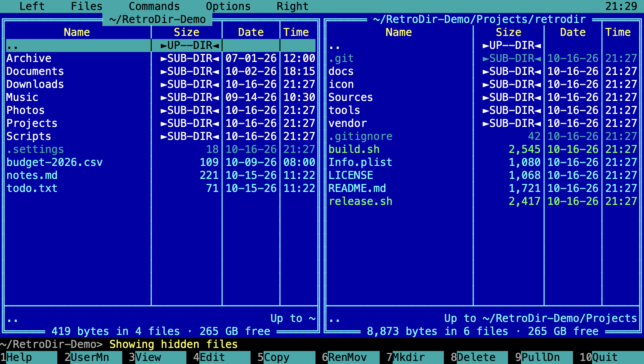644x364 pixels.
Task: Click the 8Delete function key button
Action: 479,357
